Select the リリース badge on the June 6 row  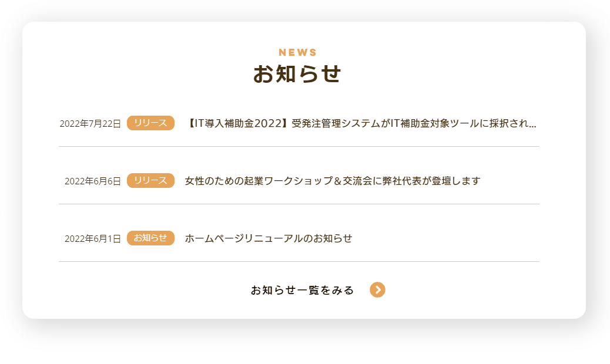pos(150,181)
